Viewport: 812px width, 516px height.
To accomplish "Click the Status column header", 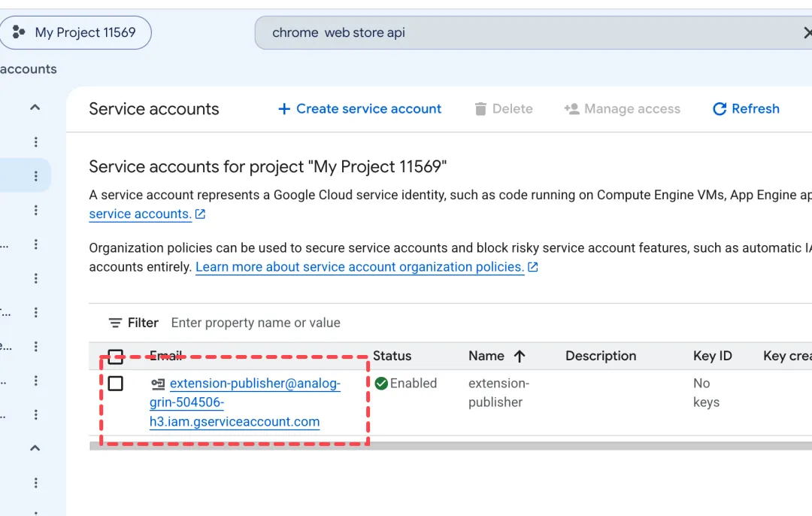I will [x=392, y=356].
